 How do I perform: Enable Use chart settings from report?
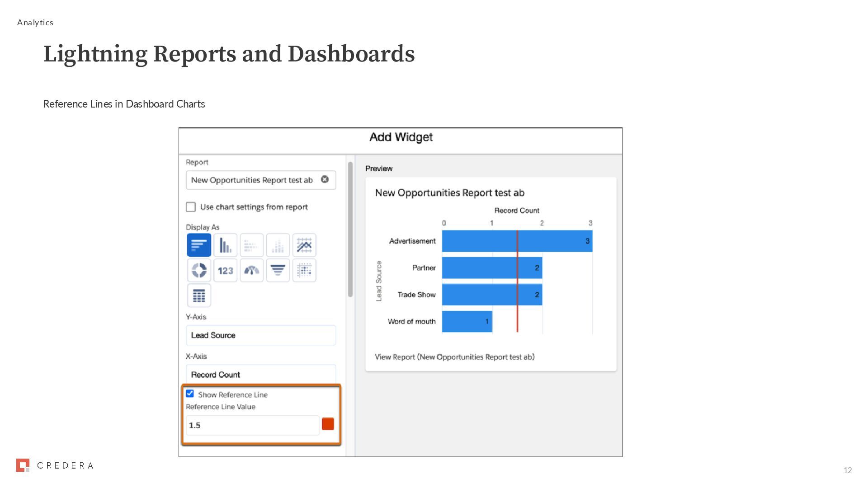(x=191, y=207)
